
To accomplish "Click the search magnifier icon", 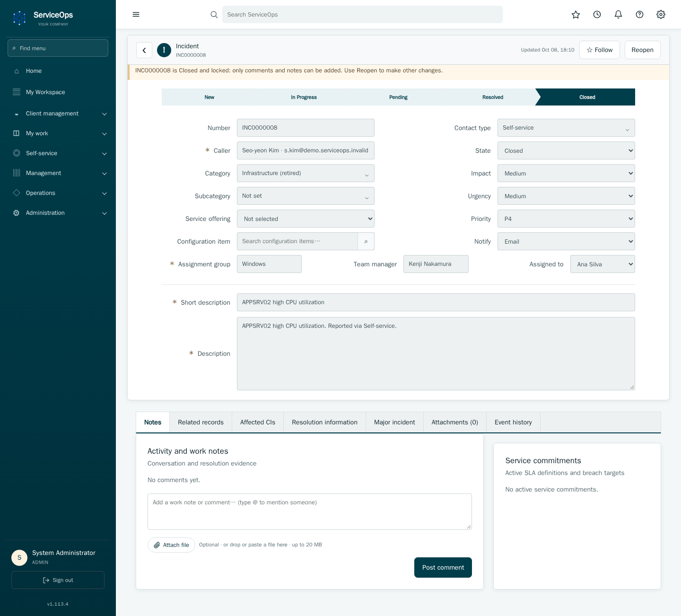I will point(214,15).
